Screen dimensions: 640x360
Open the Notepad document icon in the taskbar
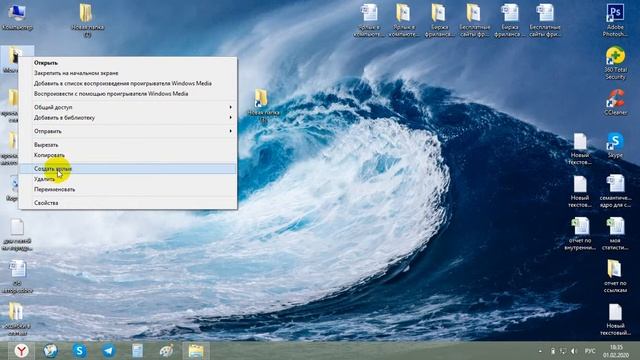click(x=138, y=351)
